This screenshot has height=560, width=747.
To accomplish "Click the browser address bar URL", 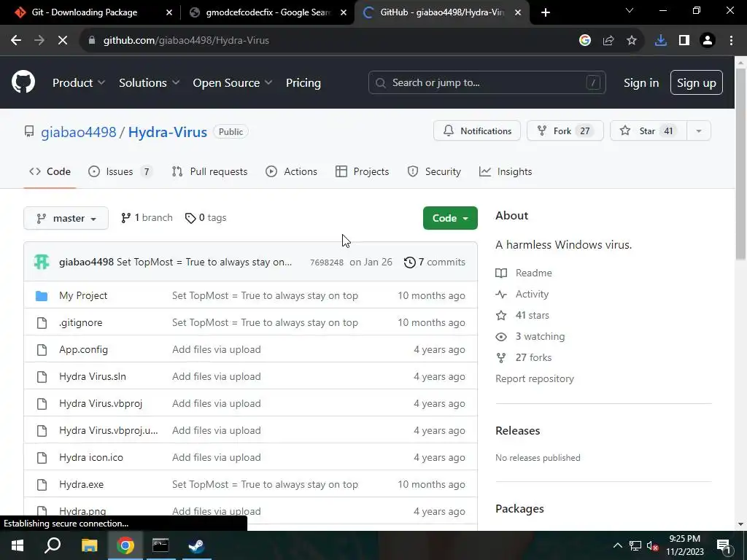I will tap(186, 41).
